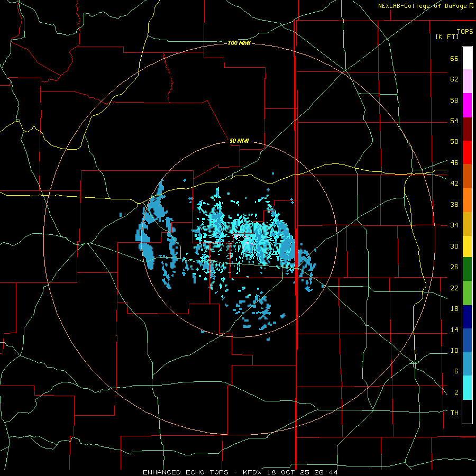Click the cyan legend swatch
476x476 pixels.
coord(467,388)
